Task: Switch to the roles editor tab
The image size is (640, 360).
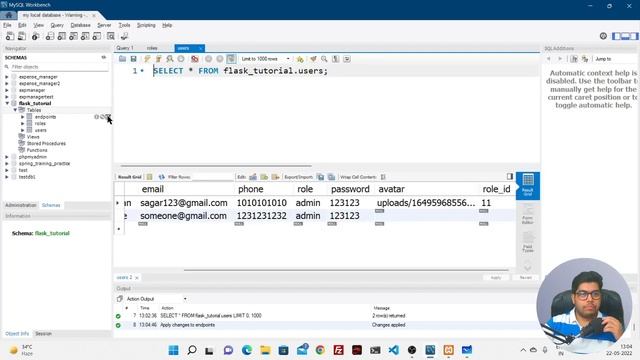Action: 152,48
